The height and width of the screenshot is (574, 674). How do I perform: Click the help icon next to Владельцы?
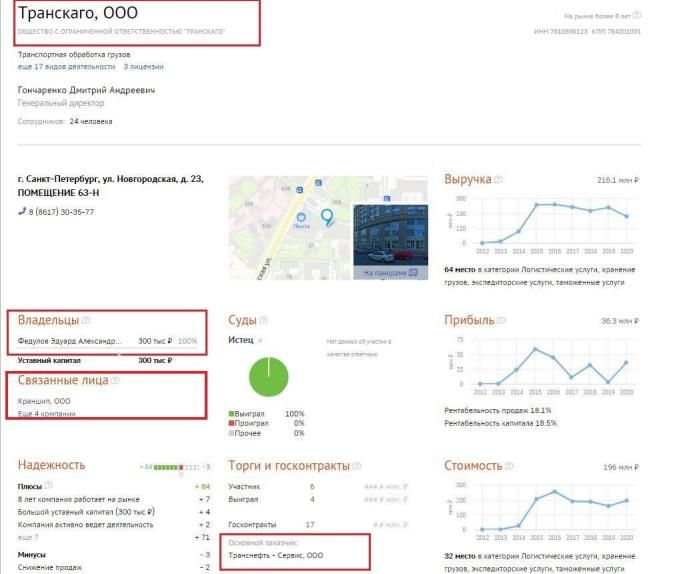[86, 320]
